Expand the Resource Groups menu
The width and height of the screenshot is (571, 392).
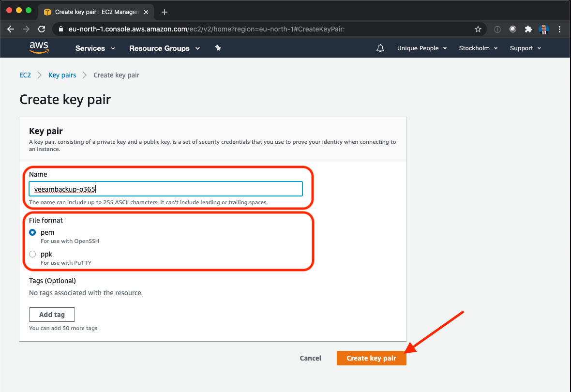coord(165,48)
